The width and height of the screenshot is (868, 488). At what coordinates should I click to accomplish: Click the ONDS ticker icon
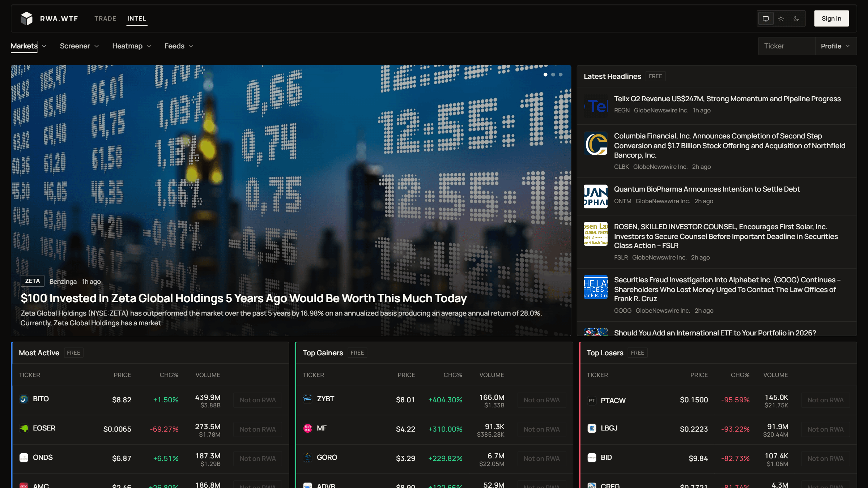click(24, 458)
